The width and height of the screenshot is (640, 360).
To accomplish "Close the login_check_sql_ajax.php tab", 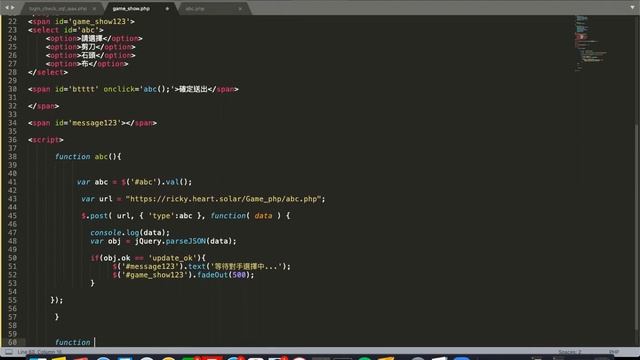I will pyautogui.click(x=94, y=9).
